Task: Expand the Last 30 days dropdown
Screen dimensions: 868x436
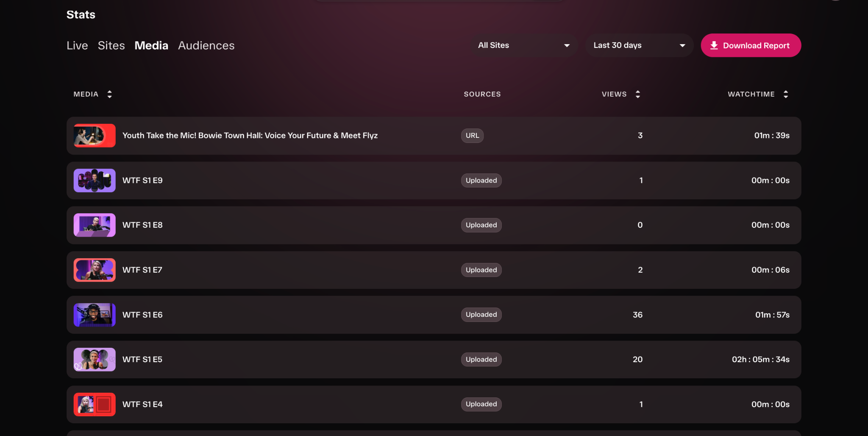Action: 640,45
